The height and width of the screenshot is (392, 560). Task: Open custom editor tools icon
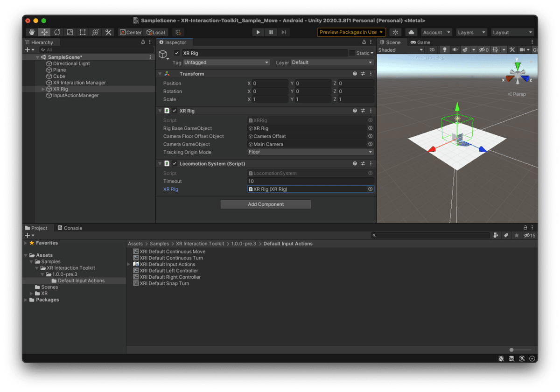pos(108,32)
